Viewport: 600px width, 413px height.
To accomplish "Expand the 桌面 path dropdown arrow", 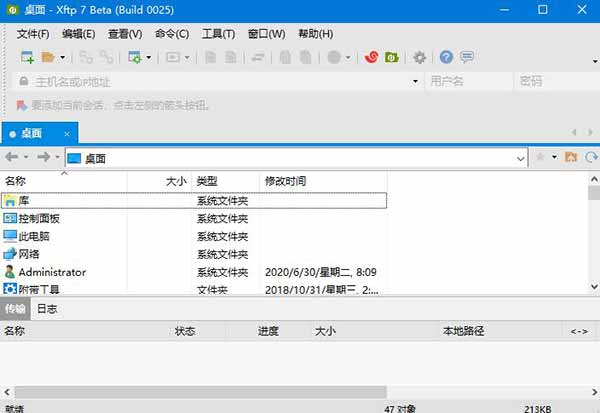I will point(520,158).
